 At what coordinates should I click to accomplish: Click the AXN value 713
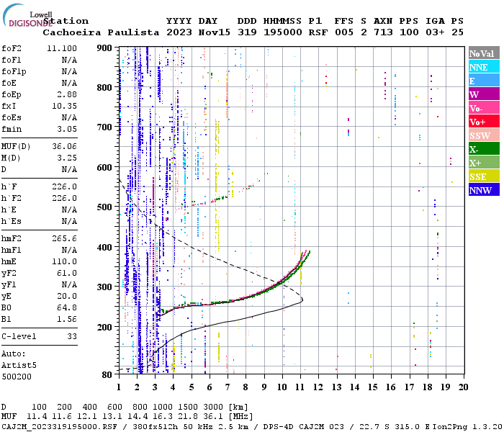pyautogui.click(x=383, y=32)
